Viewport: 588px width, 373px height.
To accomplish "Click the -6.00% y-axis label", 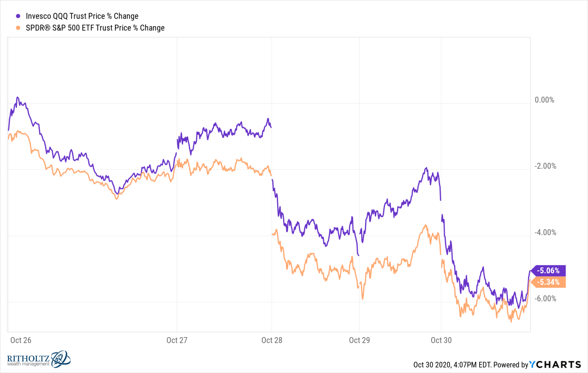I will pyautogui.click(x=545, y=299).
